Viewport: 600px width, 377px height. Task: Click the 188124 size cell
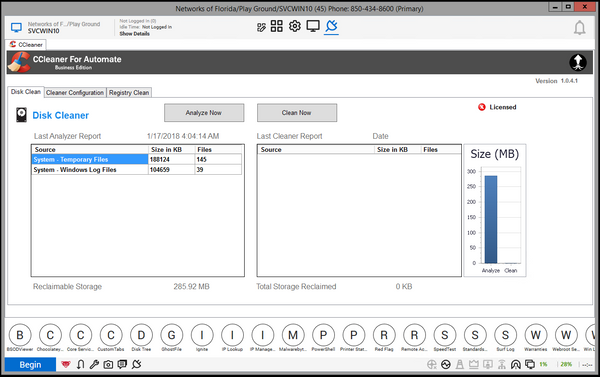pos(171,160)
